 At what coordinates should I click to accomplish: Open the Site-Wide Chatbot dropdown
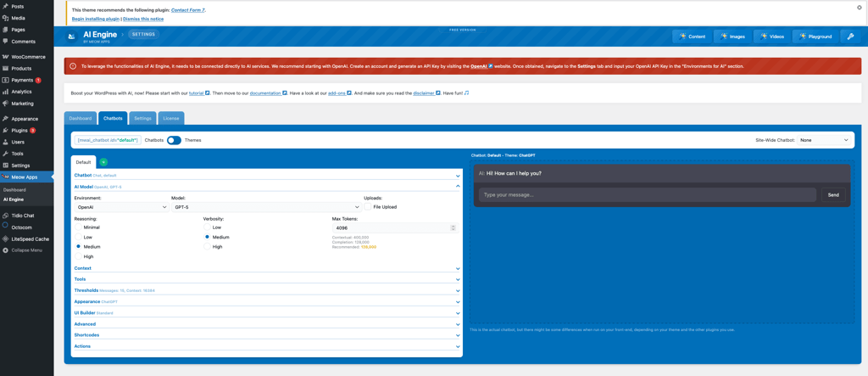pyautogui.click(x=824, y=140)
